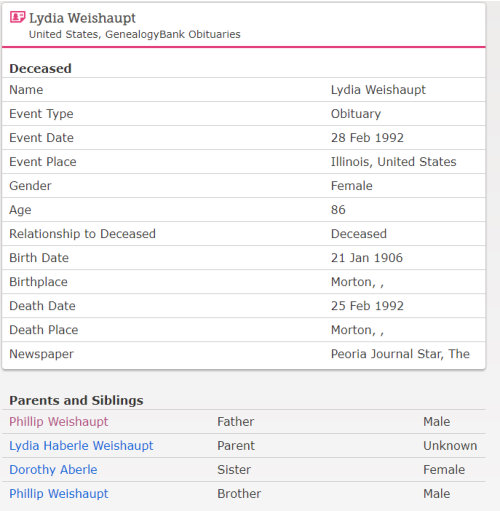500x511 pixels.
Task: Click United States, GenealogyBank Obituaries subtitle
Action: (135, 34)
